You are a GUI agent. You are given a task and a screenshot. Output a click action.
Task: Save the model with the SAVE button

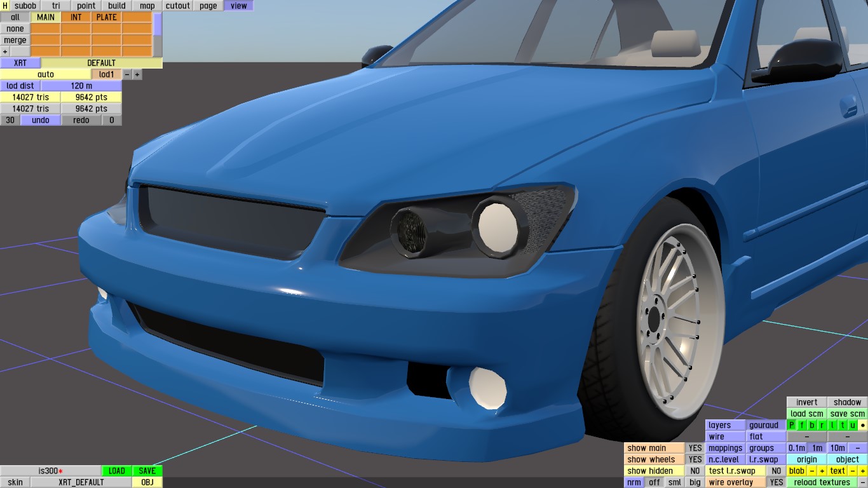tap(147, 471)
